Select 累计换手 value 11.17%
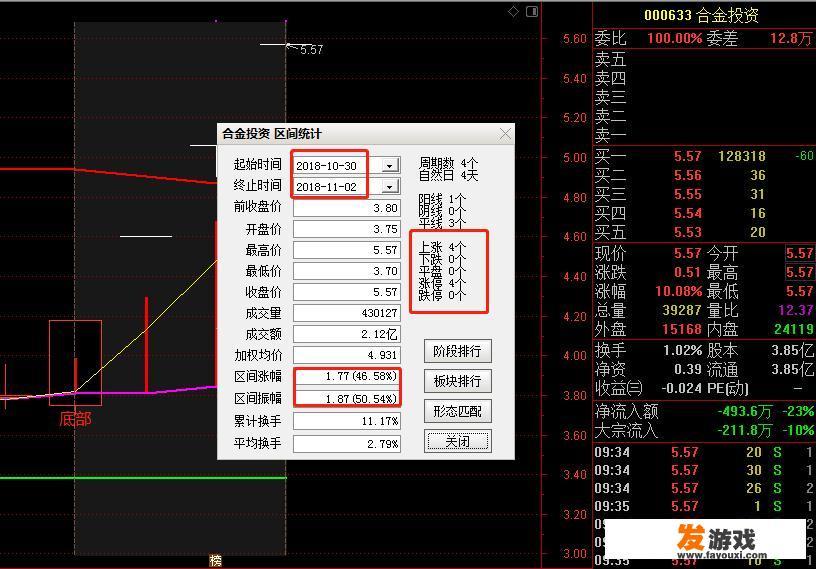The height and width of the screenshot is (569, 816). tap(347, 421)
